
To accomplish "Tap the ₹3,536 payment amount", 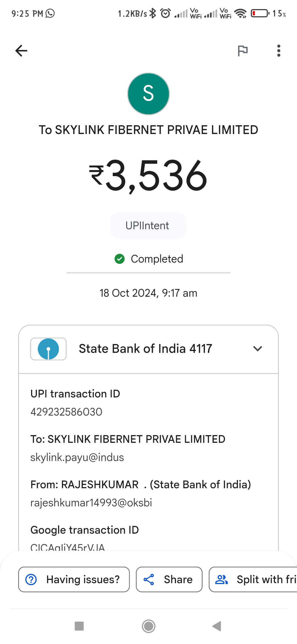I will pyautogui.click(x=148, y=176).
